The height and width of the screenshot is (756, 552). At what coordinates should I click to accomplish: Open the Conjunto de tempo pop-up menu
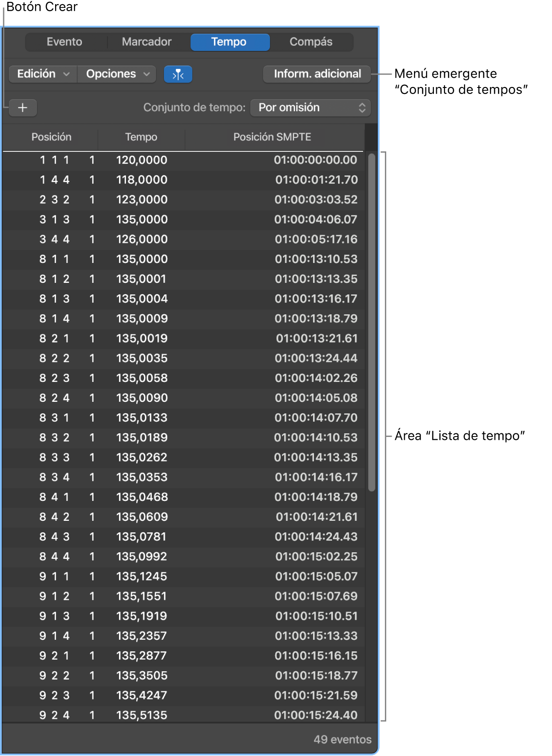[311, 108]
